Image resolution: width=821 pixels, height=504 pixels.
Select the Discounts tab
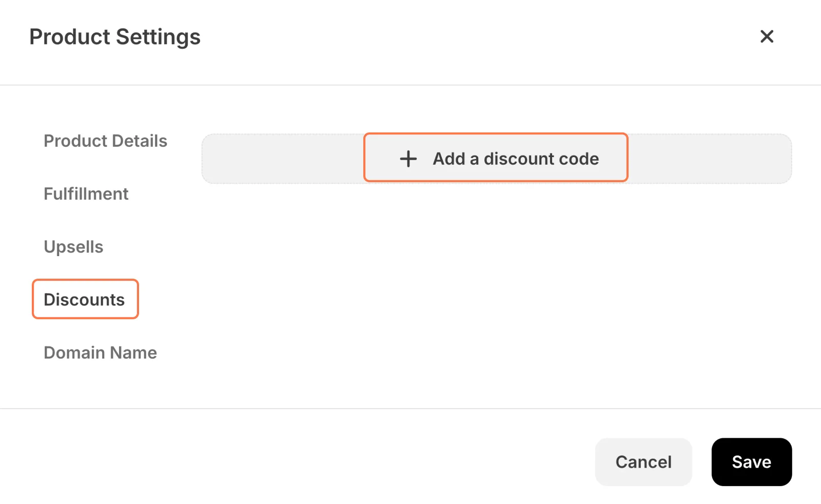pyautogui.click(x=85, y=300)
